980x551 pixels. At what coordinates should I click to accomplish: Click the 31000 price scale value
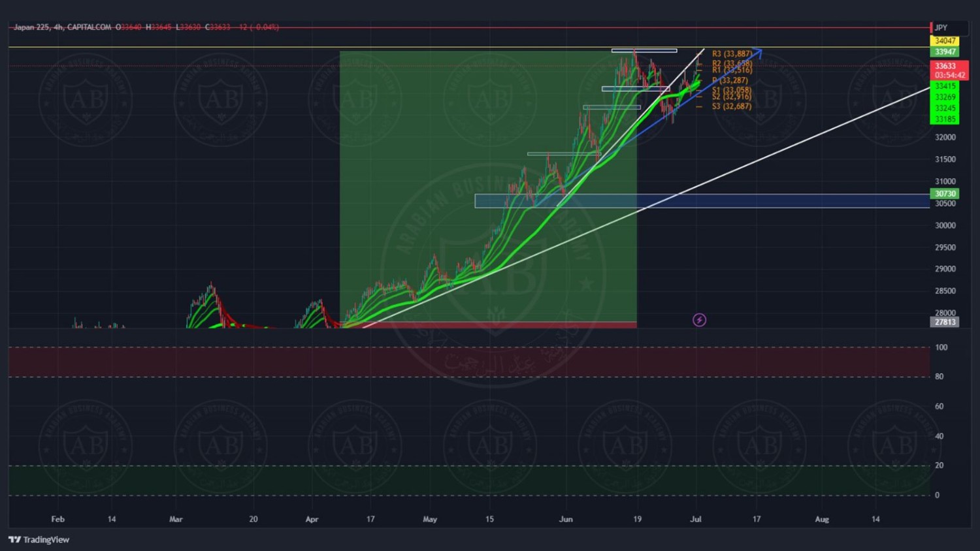coord(945,181)
